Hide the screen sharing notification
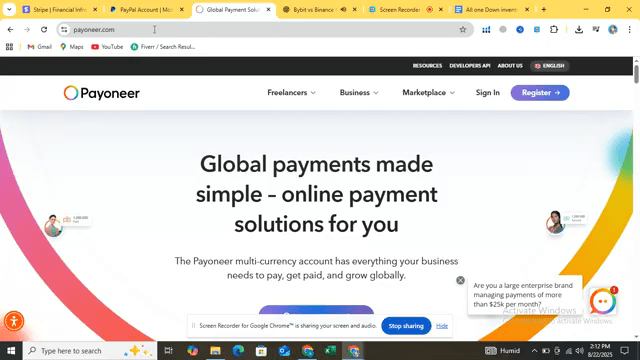640x360 pixels. coord(442,326)
